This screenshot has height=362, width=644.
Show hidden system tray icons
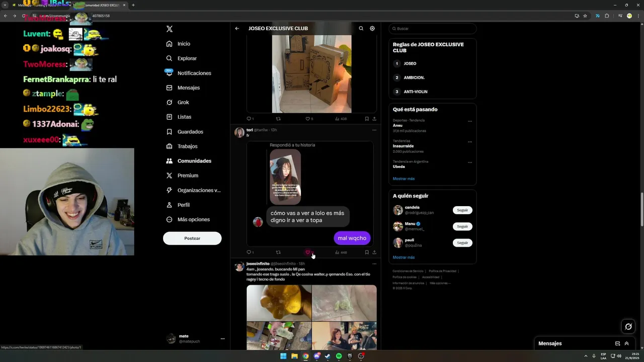tap(585, 356)
